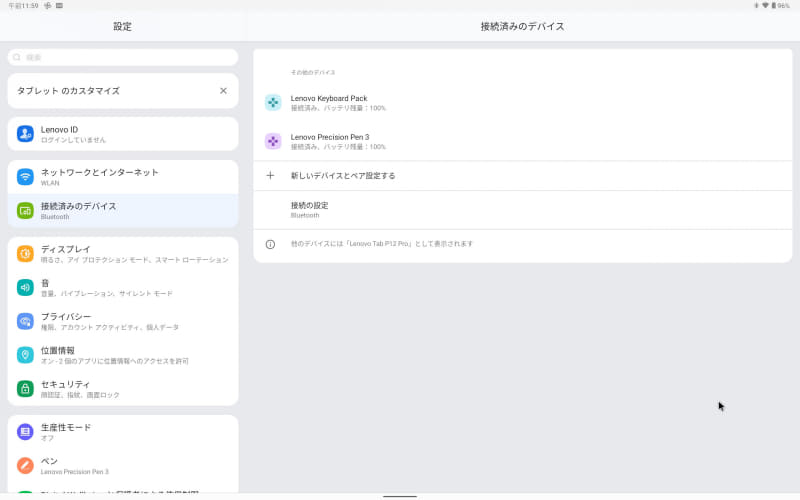
Task: Click the clock time in status bar
Action: [23, 6]
